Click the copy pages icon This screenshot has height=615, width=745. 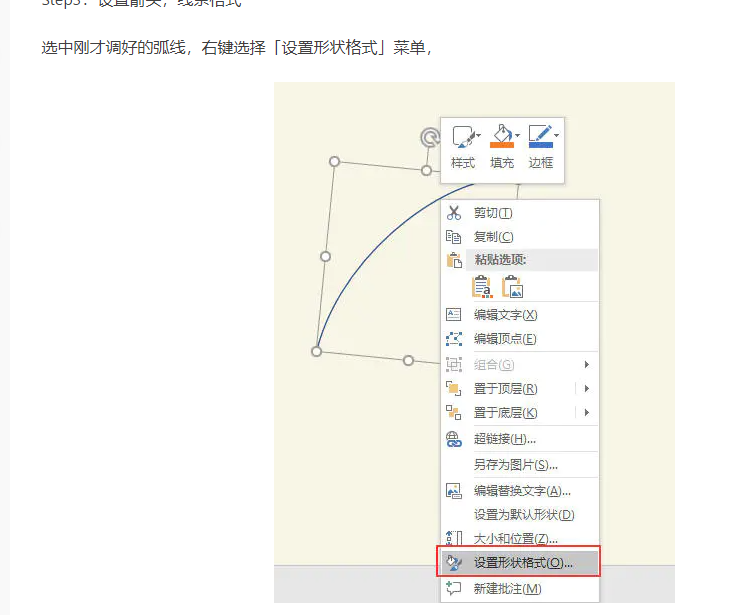point(453,236)
